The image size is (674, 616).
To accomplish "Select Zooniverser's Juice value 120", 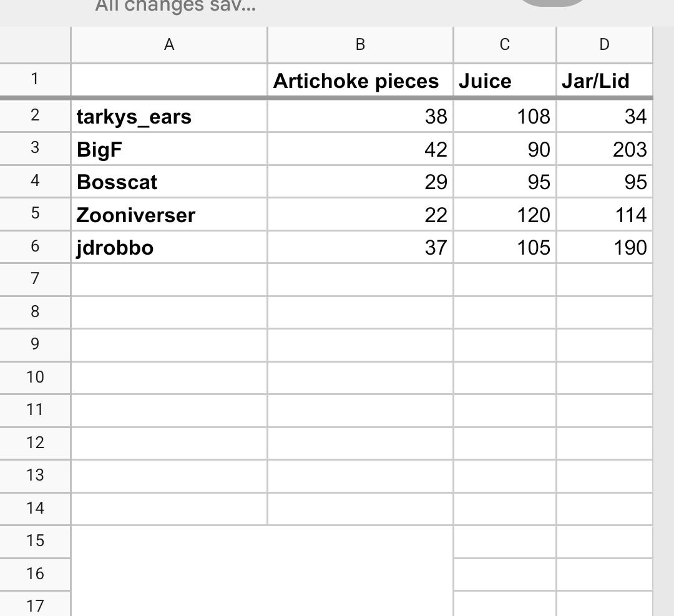I will pyautogui.click(x=504, y=215).
